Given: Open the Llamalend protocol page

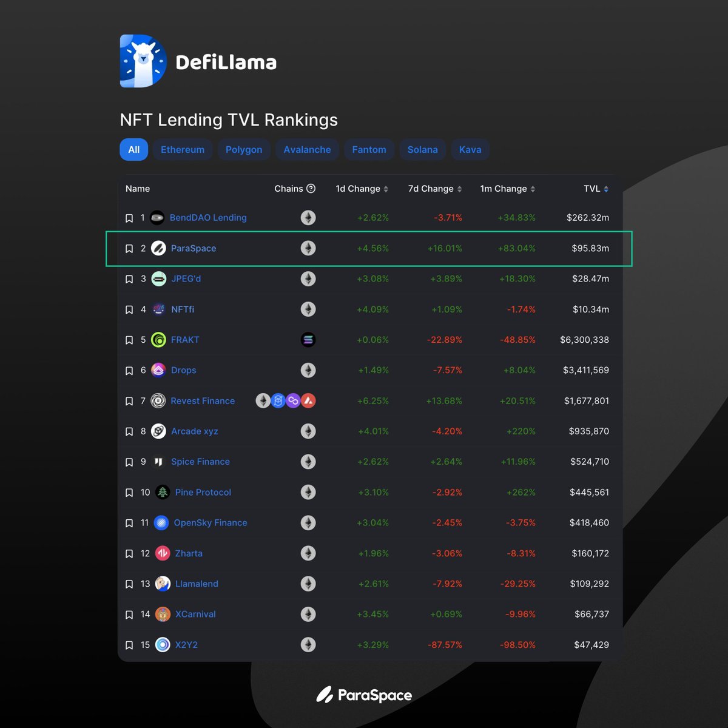Looking at the screenshot, I should [197, 584].
